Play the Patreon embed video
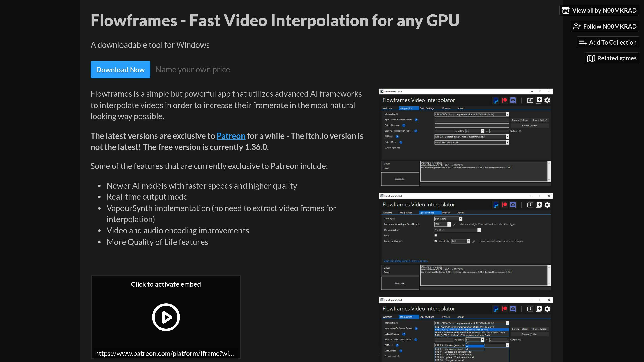This screenshot has width=644, height=362. [x=166, y=317]
